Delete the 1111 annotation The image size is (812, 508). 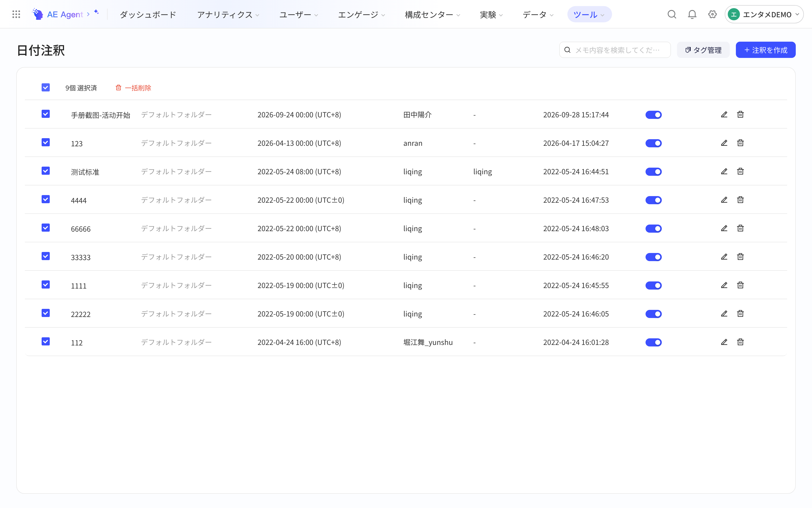tap(740, 285)
